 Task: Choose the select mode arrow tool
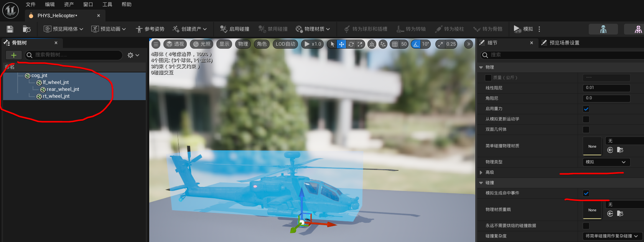point(332,44)
